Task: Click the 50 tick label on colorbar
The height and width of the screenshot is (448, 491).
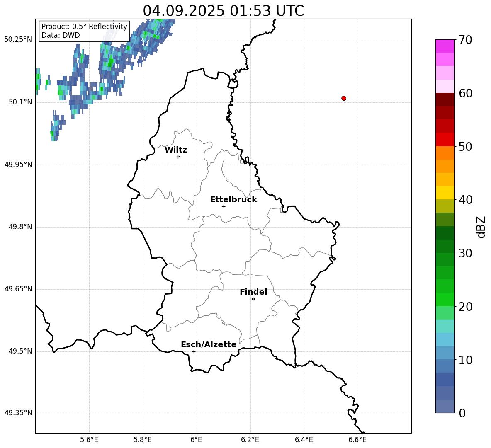Action: coord(466,146)
